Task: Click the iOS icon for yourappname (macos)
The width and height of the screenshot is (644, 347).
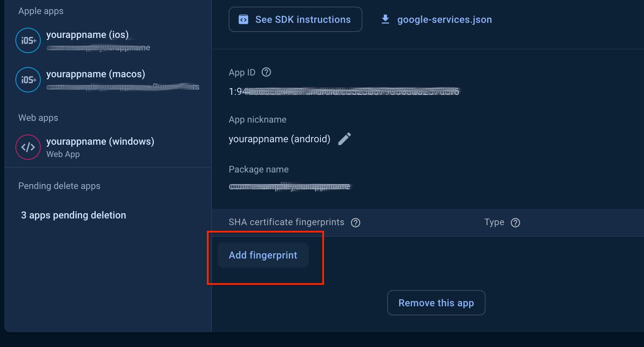Action: pyautogui.click(x=28, y=80)
